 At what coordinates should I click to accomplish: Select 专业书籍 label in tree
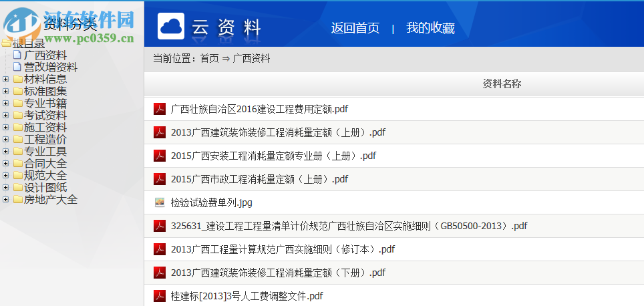pos(45,103)
